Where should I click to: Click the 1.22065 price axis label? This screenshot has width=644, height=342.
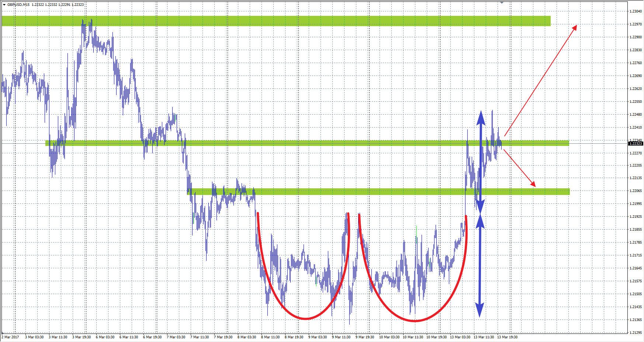[636, 191]
